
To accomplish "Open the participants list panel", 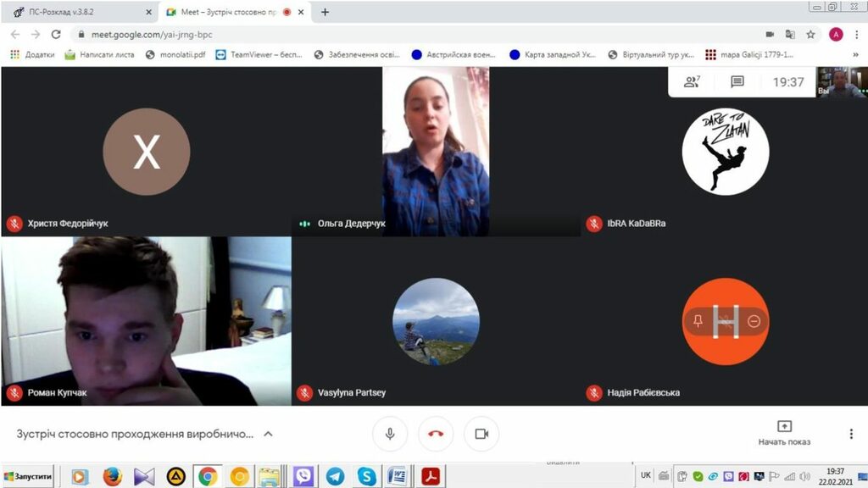I will pyautogui.click(x=693, y=82).
